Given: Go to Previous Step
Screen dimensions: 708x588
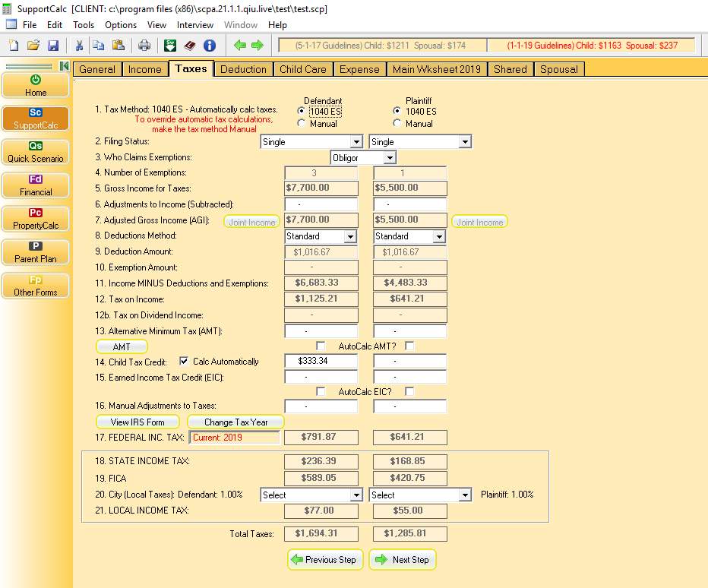Looking at the screenshot, I should (x=325, y=560).
